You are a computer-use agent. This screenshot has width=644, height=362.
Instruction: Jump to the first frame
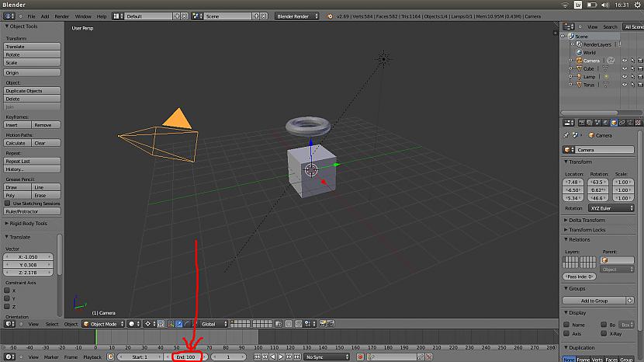tap(257, 357)
